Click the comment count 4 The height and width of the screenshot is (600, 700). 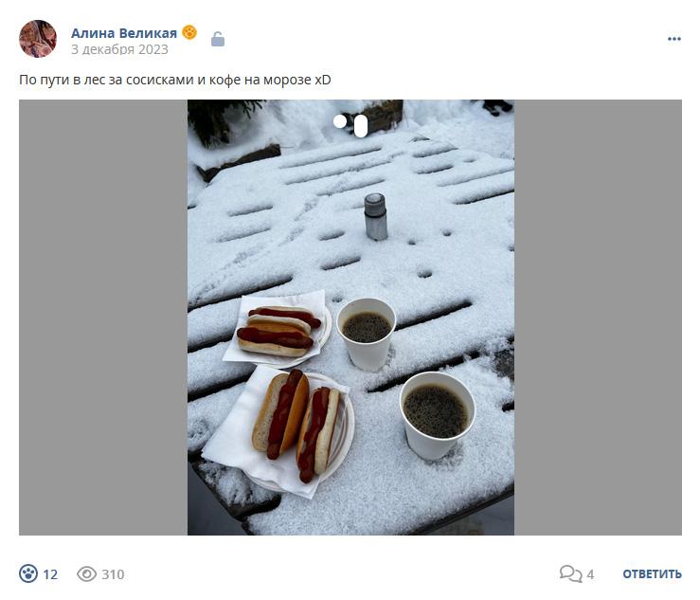click(x=590, y=574)
